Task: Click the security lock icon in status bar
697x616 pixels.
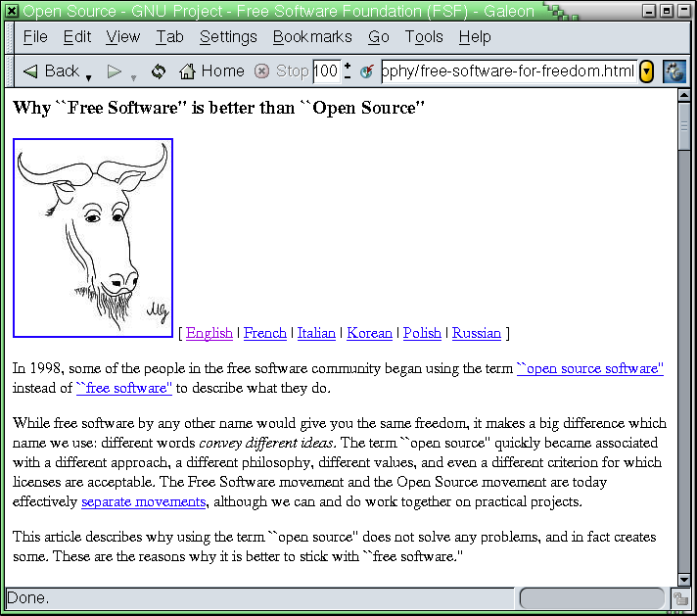Action: click(680, 597)
